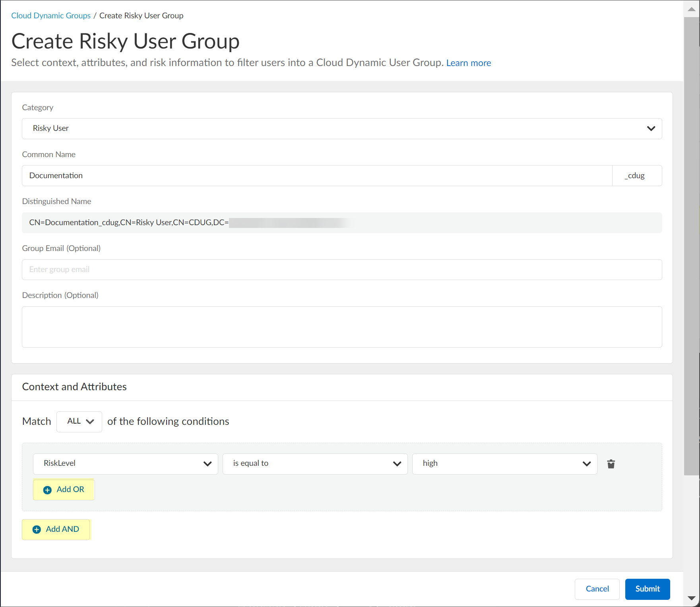
Task: Expand the 'high' value dropdown
Action: [504, 464]
